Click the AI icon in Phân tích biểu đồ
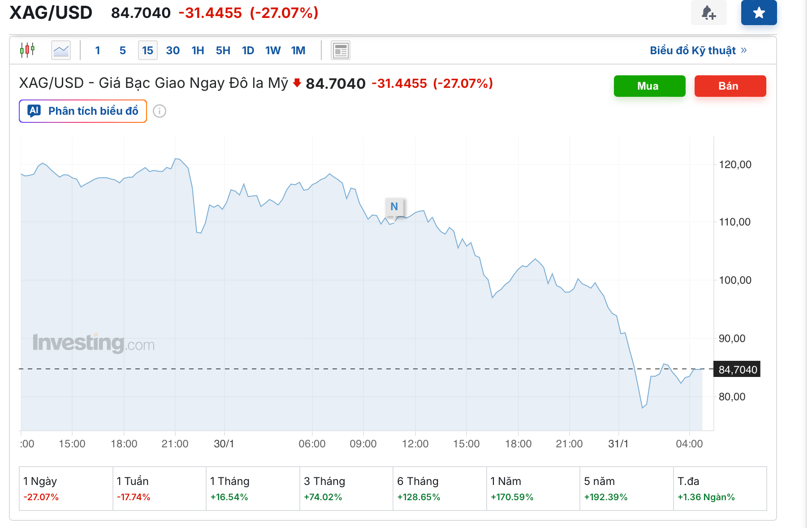 click(x=34, y=111)
